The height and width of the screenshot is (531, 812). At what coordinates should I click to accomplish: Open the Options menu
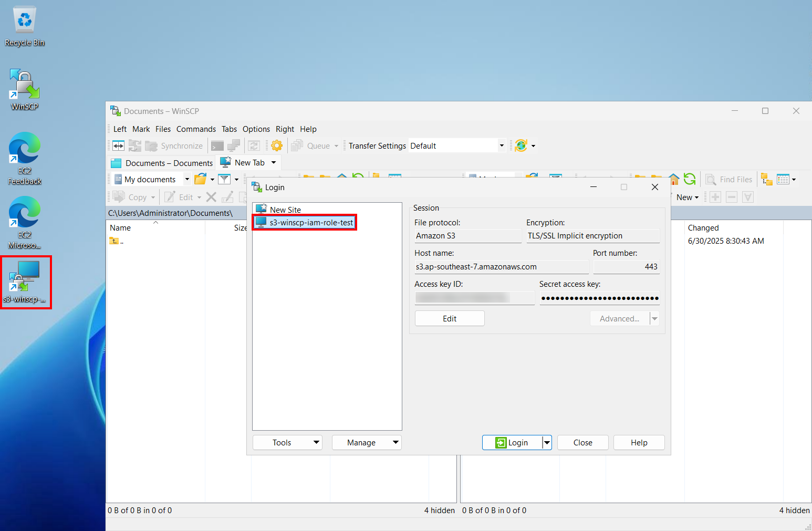click(x=256, y=129)
